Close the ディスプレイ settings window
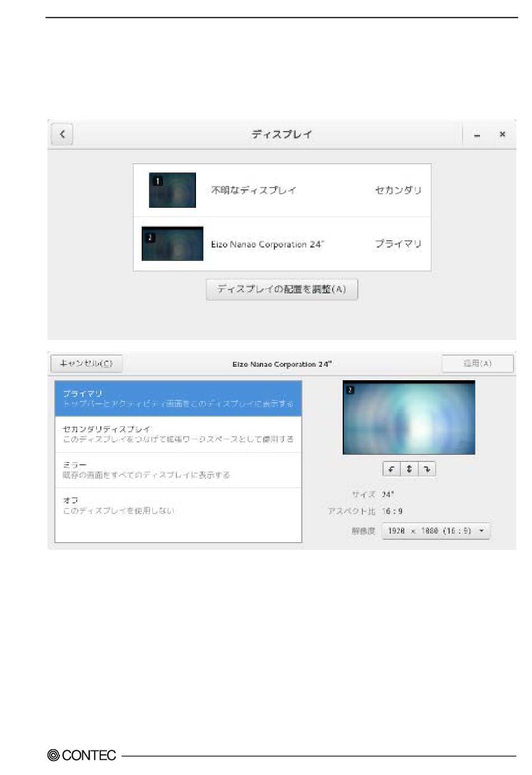This screenshot has width=532, height=775. click(502, 134)
